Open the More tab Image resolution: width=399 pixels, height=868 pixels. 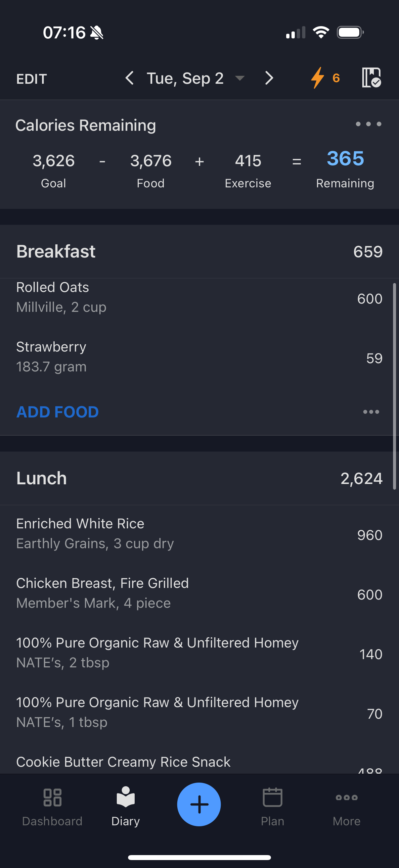(x=346, y=807)
